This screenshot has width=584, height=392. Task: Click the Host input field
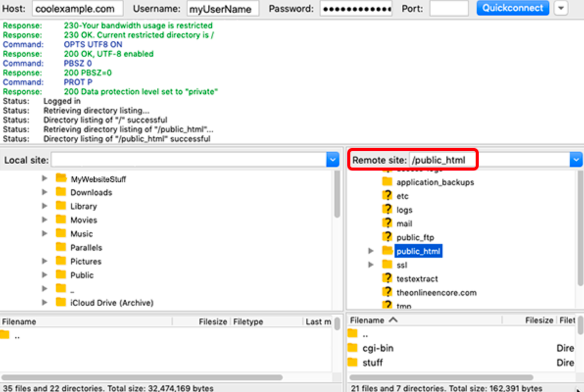[x=76, y=8]
